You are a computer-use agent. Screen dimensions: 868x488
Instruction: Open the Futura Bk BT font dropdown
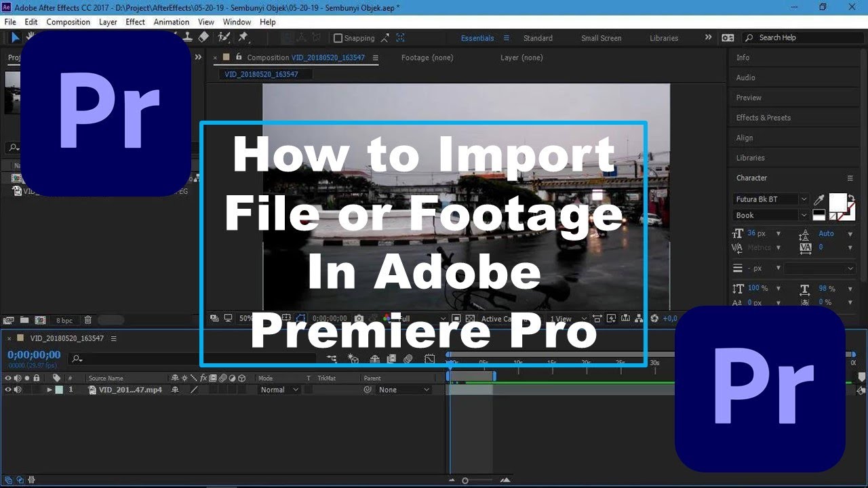pos(771,199)
